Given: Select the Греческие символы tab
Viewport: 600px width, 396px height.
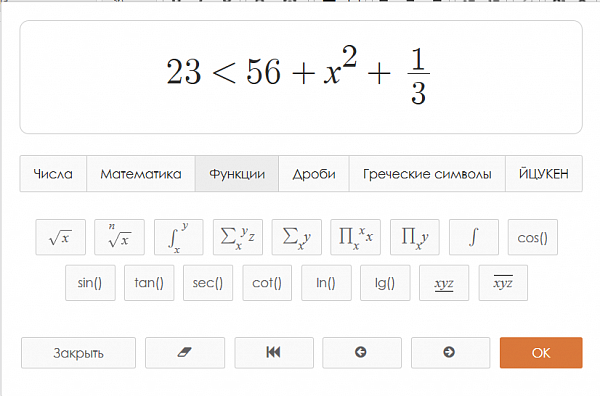Looking at the screenshot, I should pos(427,174).
